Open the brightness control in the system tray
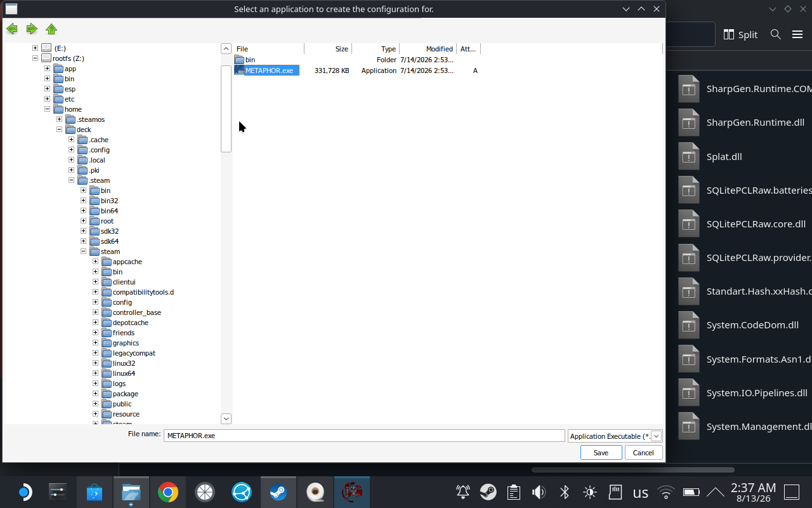 [x=590, y=492]
